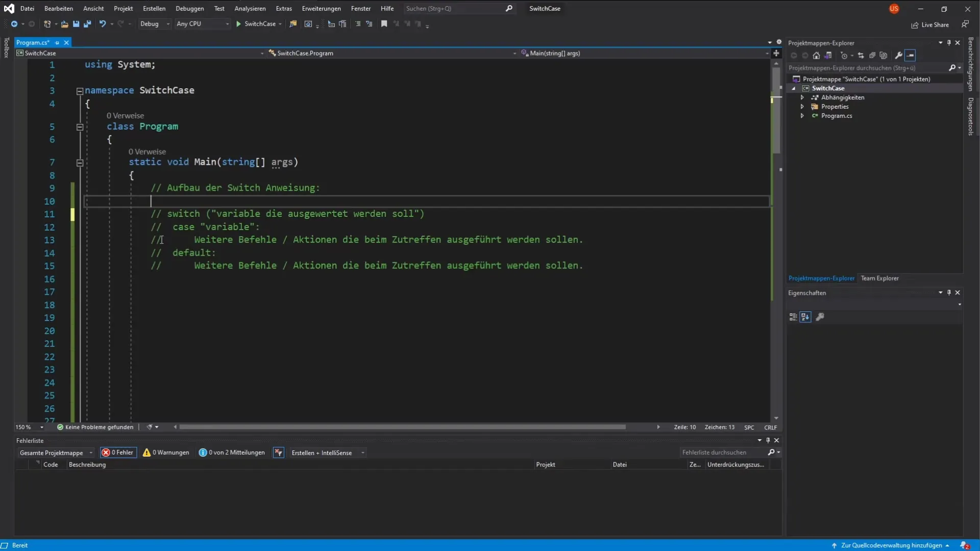Click the new project toolbar icon
The width and height of the screenshot is (980, 551).
(x=47, y=24)
